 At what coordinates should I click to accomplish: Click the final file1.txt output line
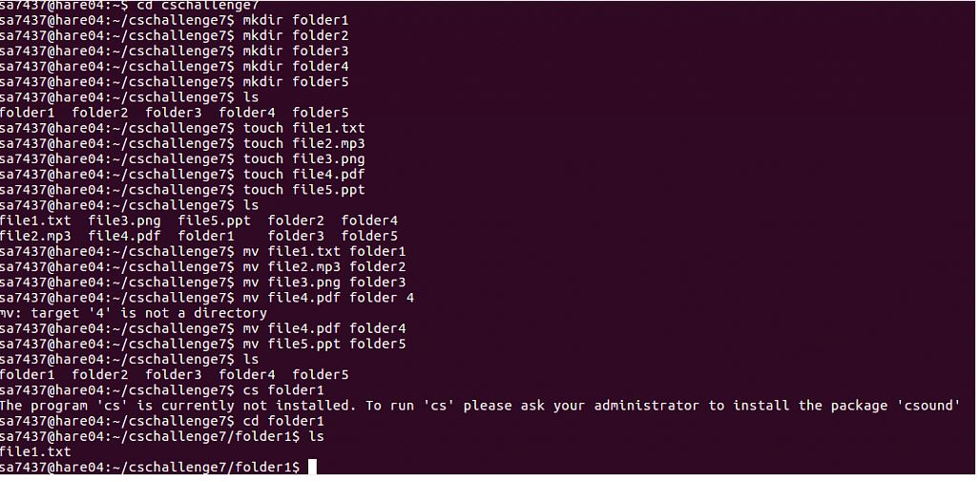(35, 452)
